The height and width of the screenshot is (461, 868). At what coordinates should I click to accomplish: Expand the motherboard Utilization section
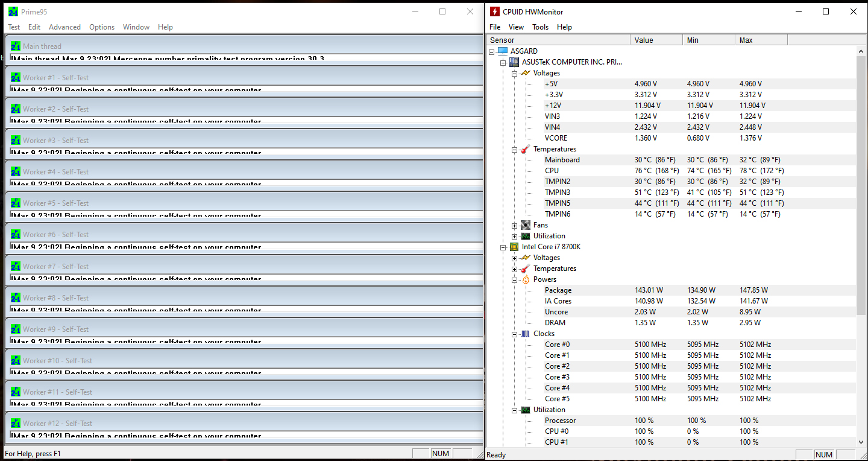[515, 236]
